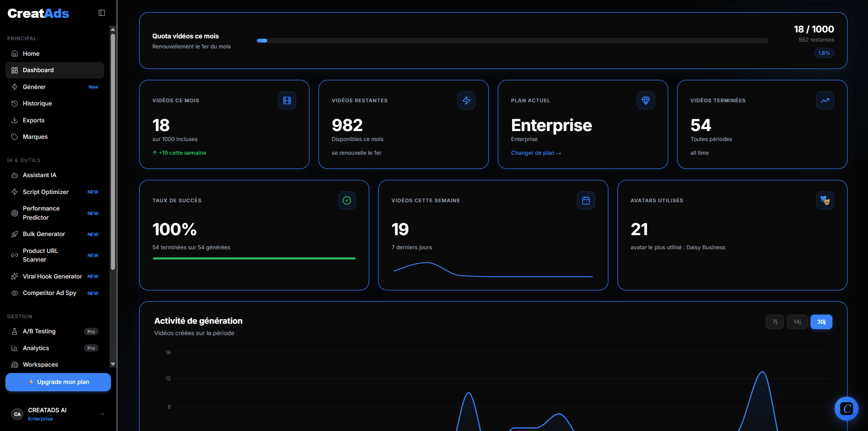Image resolution: width=868 pixels, height=431 pixels.
Task: Open Exports from the sidebar
Action: click(55, 120)
